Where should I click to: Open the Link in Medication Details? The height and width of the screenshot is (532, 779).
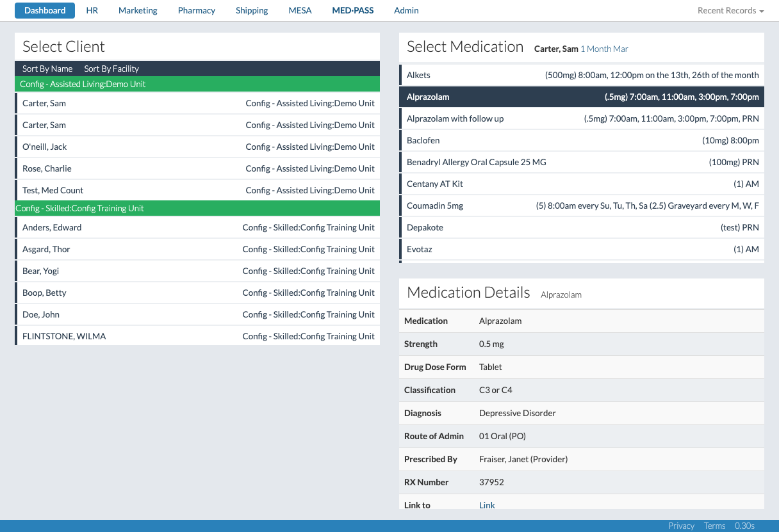pos(487,505)
